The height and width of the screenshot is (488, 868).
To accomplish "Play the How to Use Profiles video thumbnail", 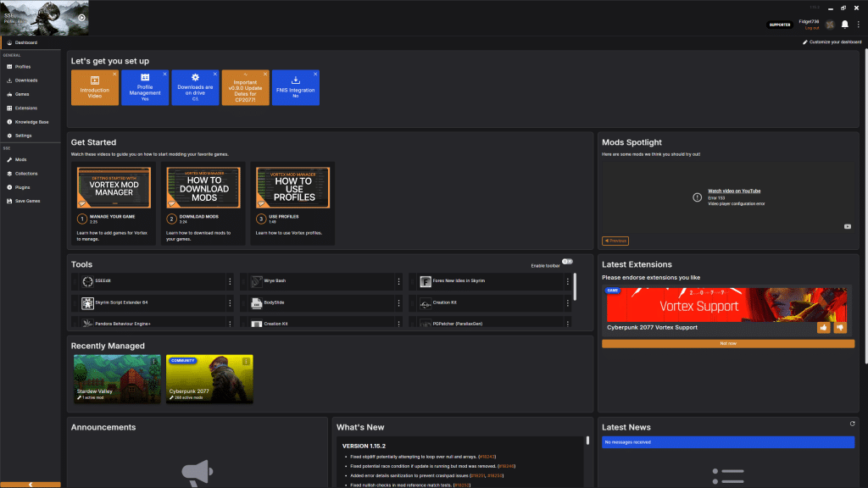I will pos(292,187).
